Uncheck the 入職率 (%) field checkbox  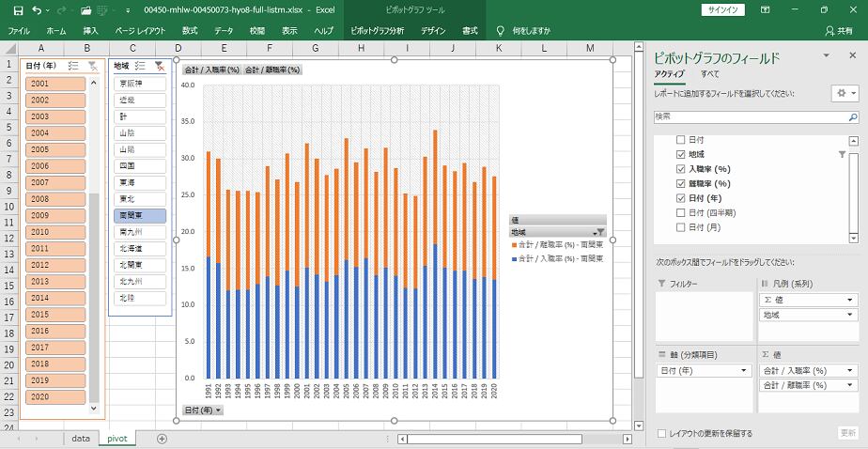(x=681, y=168)
